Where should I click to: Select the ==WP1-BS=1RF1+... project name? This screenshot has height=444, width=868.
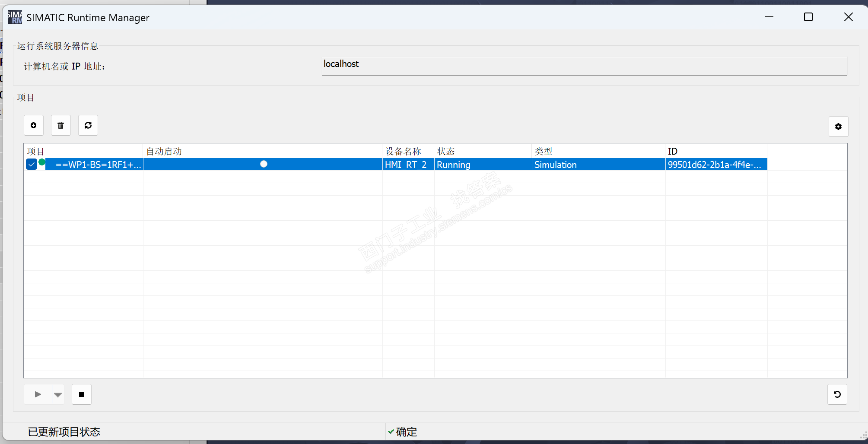tap(99, 165)
